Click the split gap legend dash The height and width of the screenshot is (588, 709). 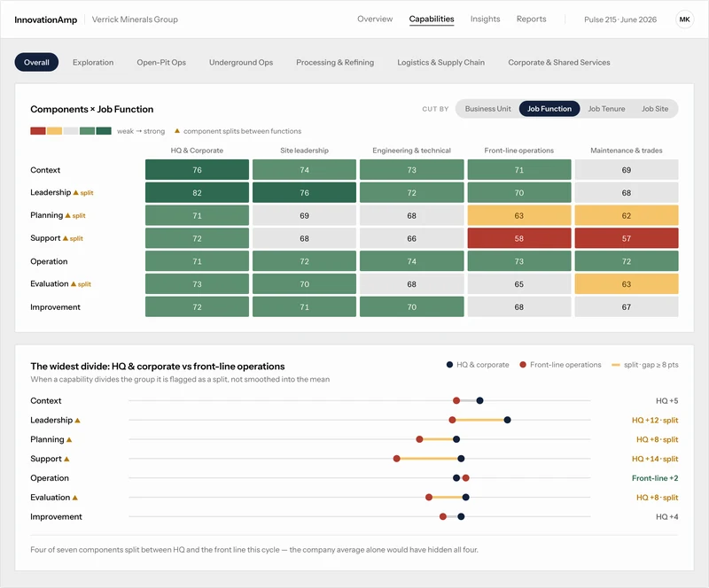click(615, 365)
